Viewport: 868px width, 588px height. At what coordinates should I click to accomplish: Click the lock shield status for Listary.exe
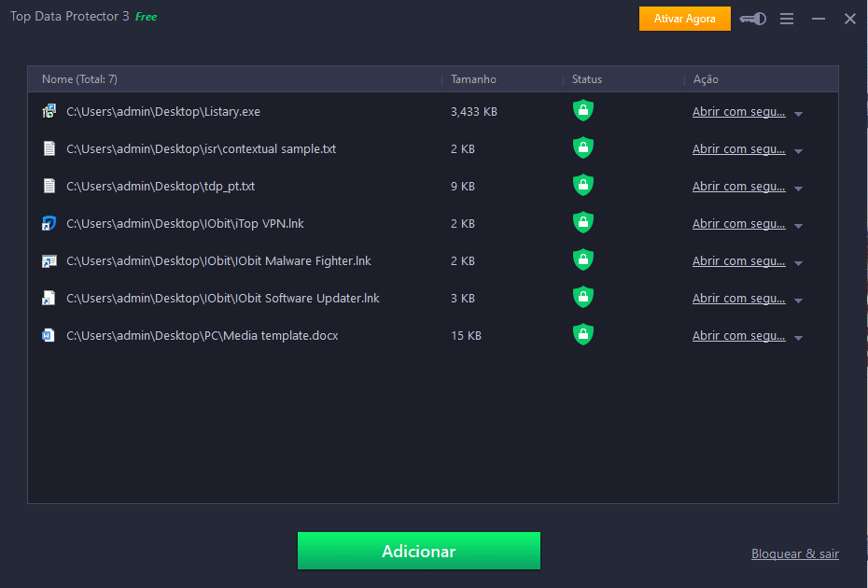point(583,110)
